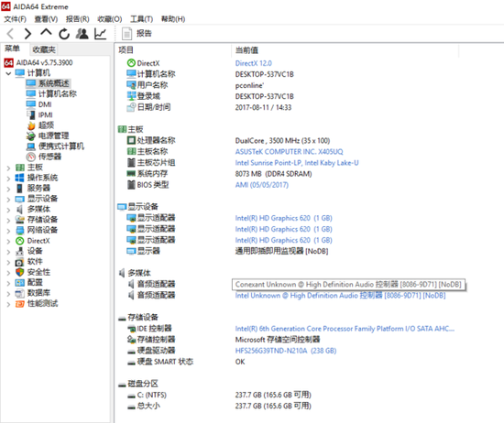Expand the 存储设备 tree node

click(x=8, y=221)
